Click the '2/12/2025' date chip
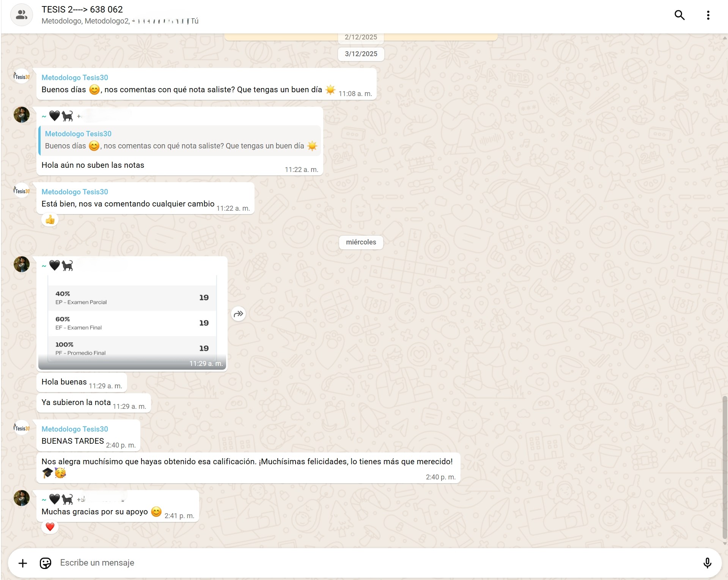Image resolution: width=728 pixels, height=580 pixels. click(361, 37)
